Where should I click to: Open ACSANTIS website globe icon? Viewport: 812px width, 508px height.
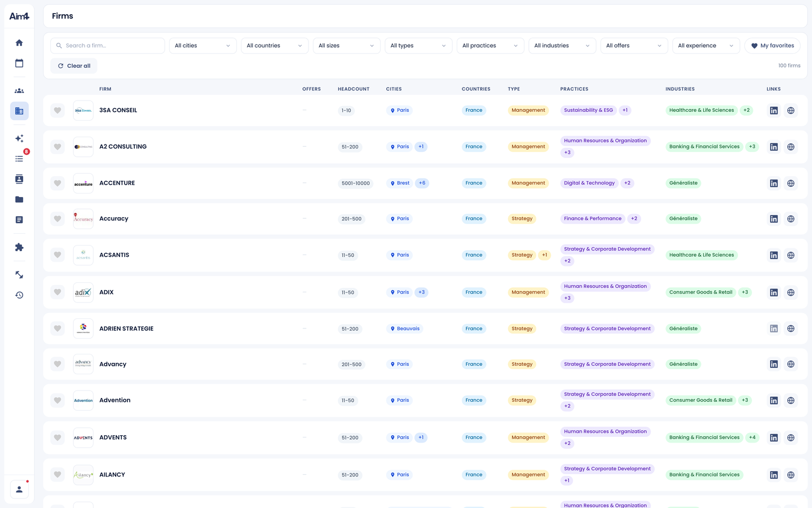click(x=791, y=255)
